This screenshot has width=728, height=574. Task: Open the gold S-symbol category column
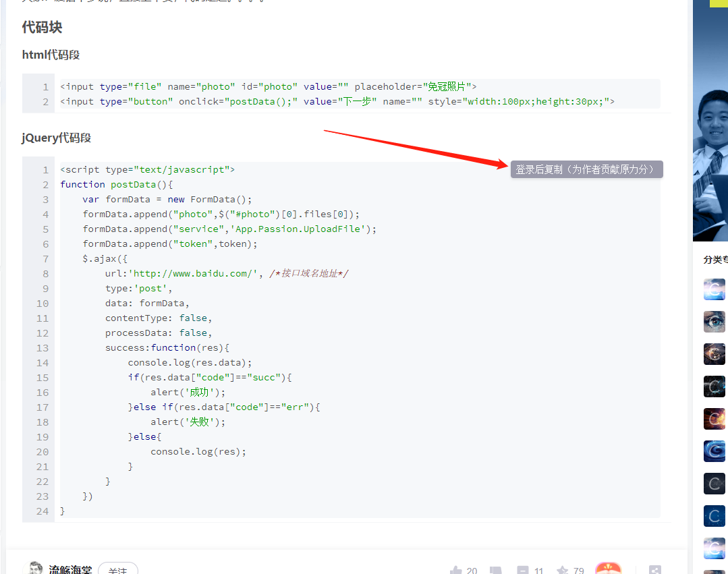(714, 354)
